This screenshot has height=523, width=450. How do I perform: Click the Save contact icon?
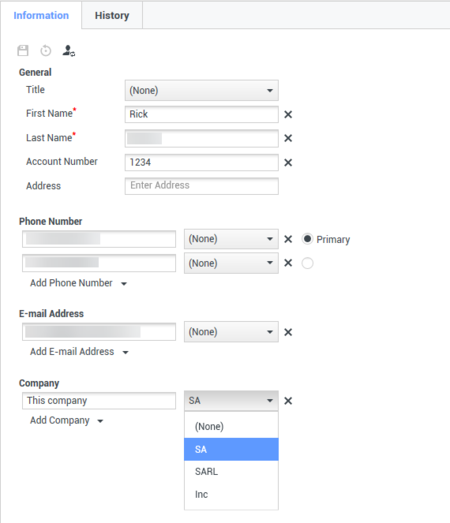[x=23, y=51]
